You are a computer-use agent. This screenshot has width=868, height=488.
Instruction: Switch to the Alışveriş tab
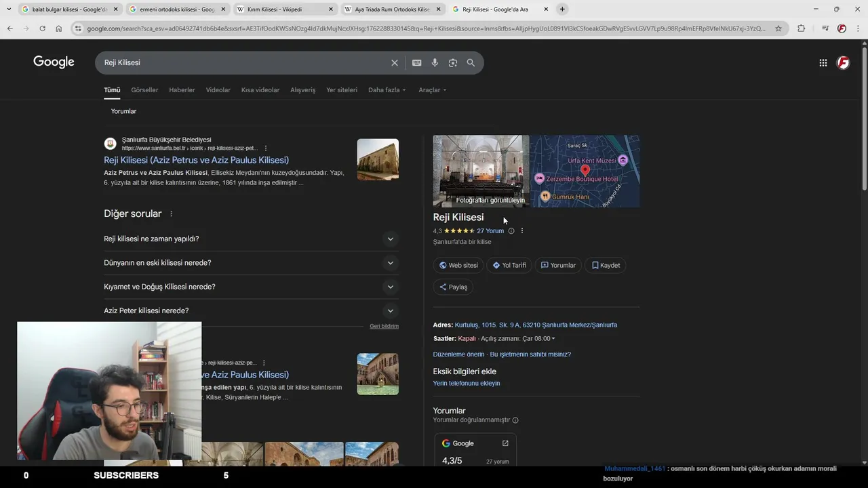pyautogui.click(x=303, y=90)
